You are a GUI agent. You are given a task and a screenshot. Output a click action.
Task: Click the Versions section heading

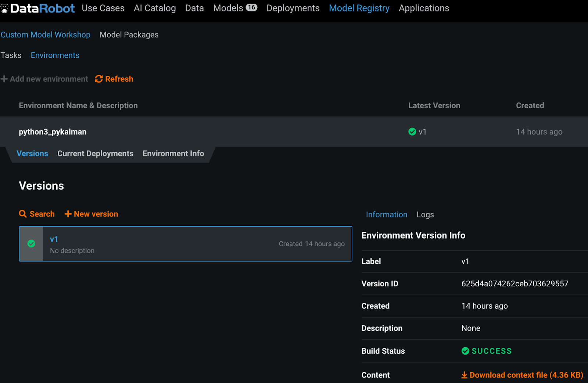point(41,185)
